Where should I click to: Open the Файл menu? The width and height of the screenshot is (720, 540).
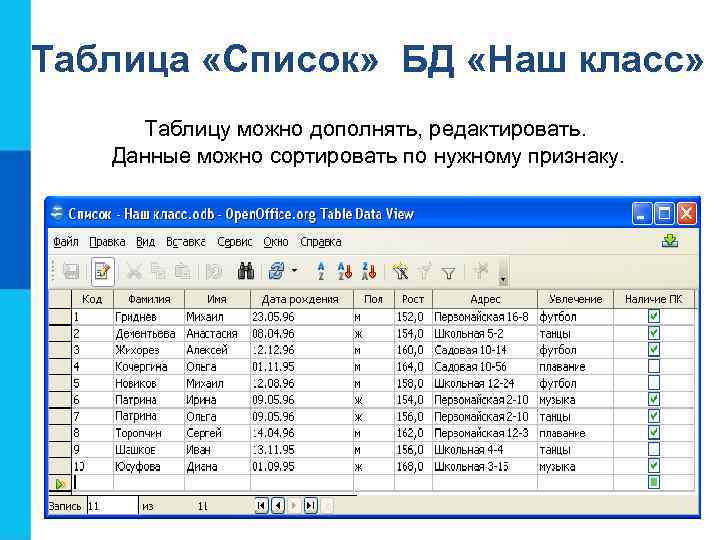[x=66, y=242]
